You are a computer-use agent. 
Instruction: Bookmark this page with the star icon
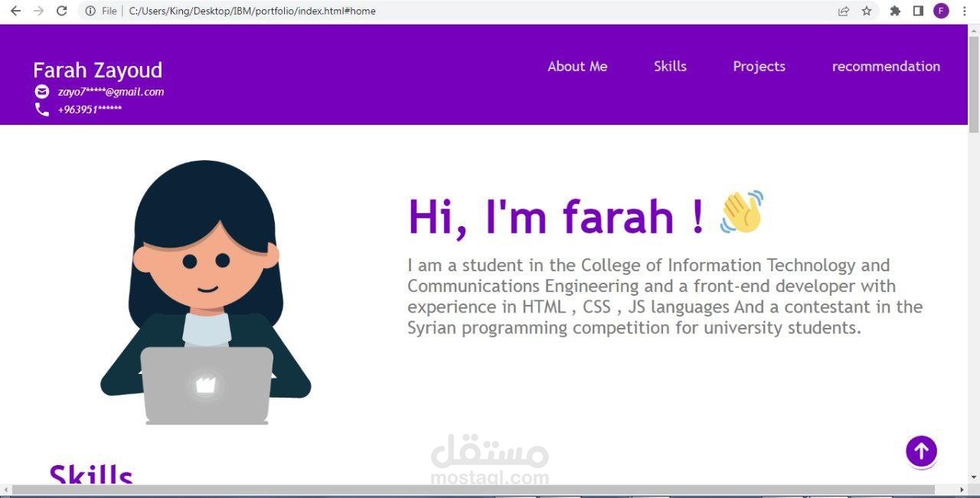tap(867, 11)
